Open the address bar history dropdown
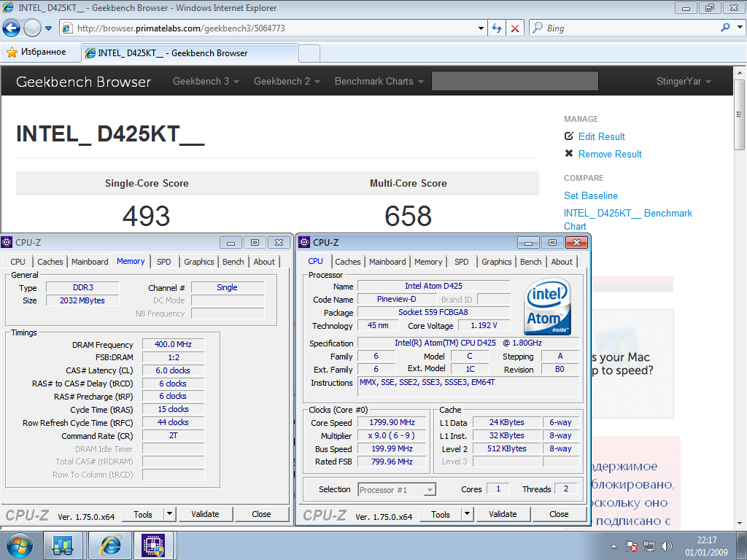This screenshot has width=747, height=560. pyautogui.click(x=481, y=28)
